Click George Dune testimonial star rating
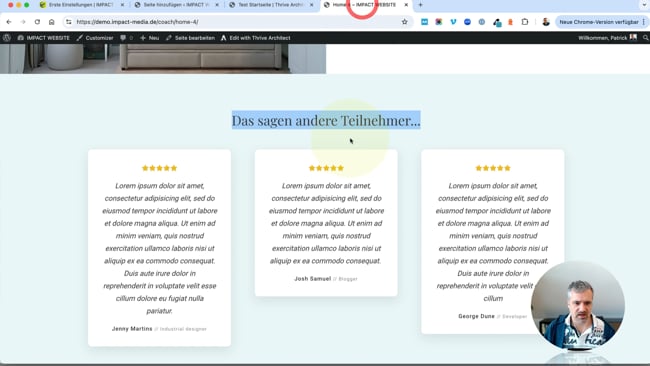This screenshot has height=366, width=650. click(x=493, y=168)
